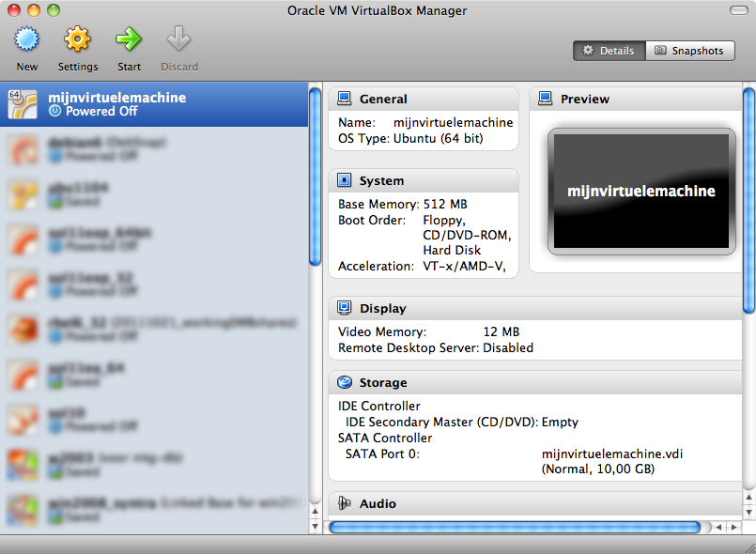
Task: Click the VM list scroll-down arrow
Action: (315, 526)
